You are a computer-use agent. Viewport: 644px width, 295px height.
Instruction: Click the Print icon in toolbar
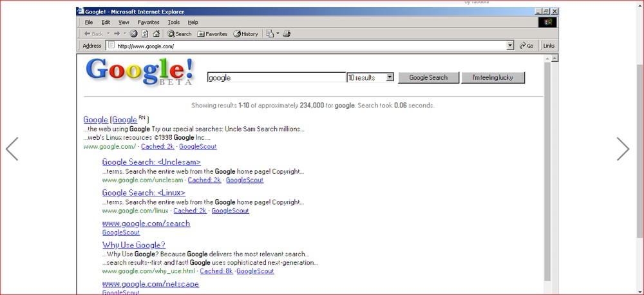(287, 33)
